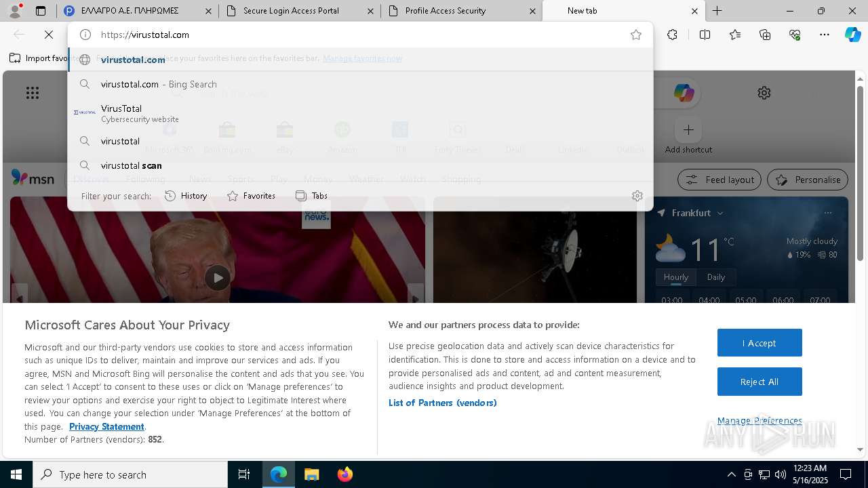Toggle split screen icon
The width and height of the screenshot is (868, 488).
tap(705, 35)
